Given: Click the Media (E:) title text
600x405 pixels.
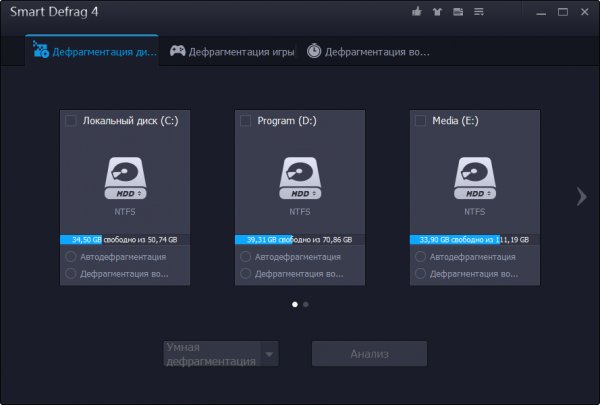Looking at the screenshot, I should coord(455,121).
